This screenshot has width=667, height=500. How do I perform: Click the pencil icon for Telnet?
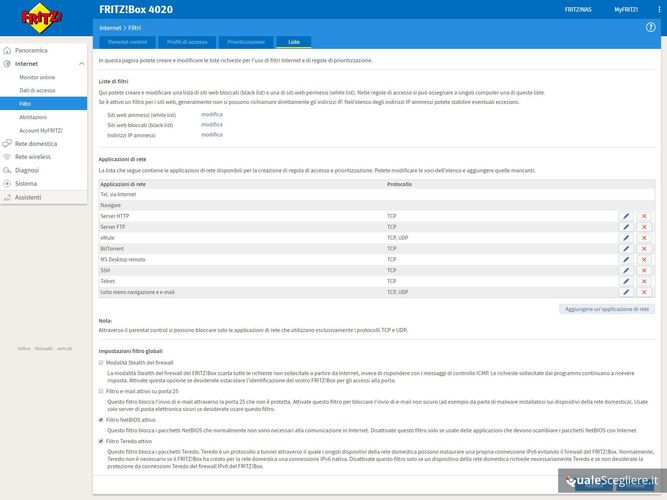(626, 282)
